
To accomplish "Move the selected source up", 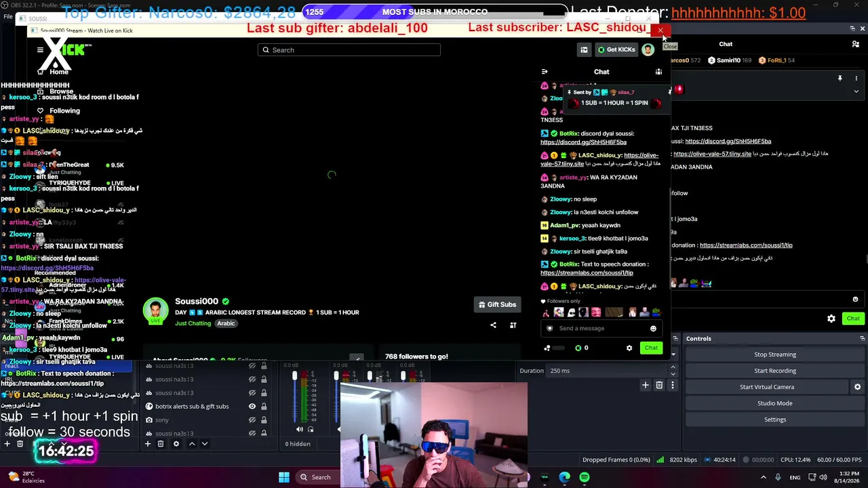I will [x=192, y=444].
